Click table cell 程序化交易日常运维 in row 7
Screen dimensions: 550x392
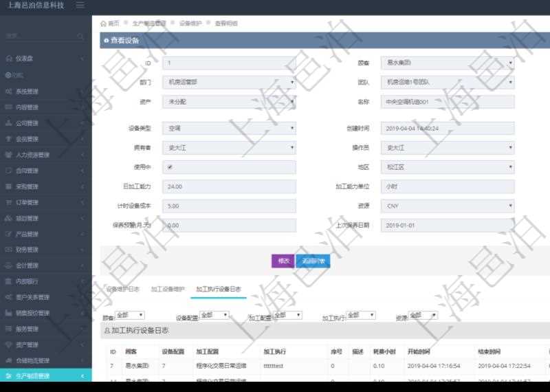(221, 366)
